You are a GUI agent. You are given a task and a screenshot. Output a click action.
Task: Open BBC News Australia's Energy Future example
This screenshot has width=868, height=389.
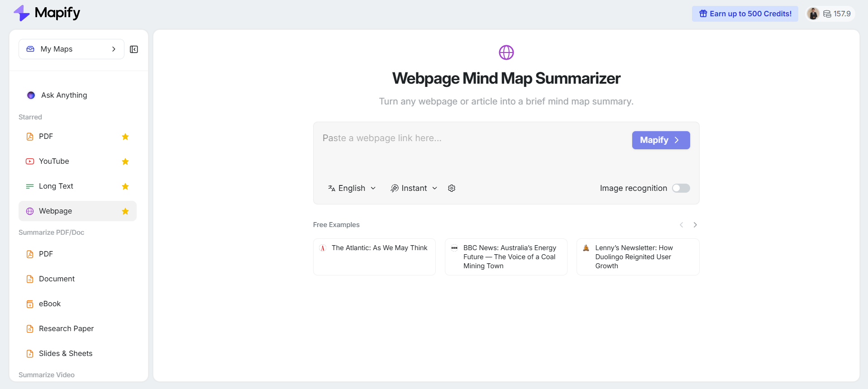tap(506, 257)
